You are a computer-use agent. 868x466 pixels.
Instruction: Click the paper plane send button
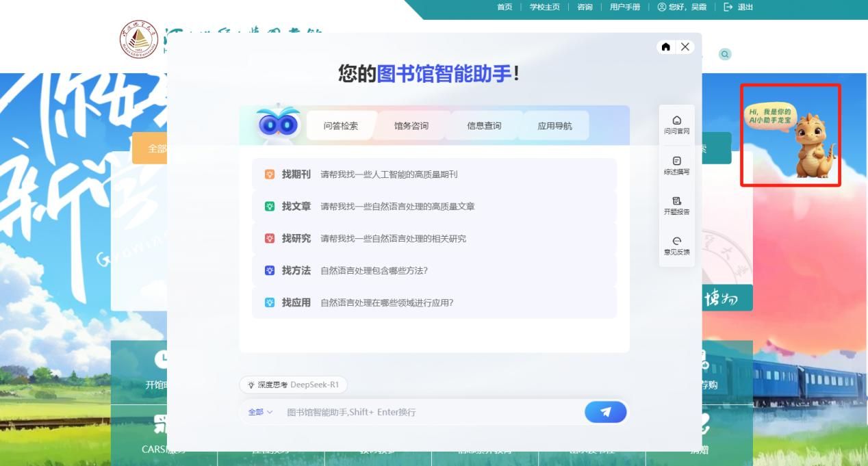(605, 412)
